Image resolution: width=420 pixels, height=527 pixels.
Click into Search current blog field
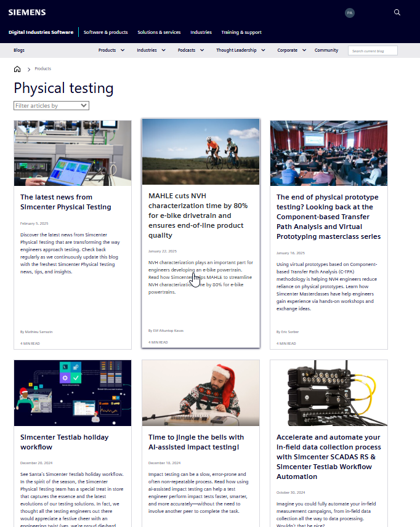click(373, 50)
